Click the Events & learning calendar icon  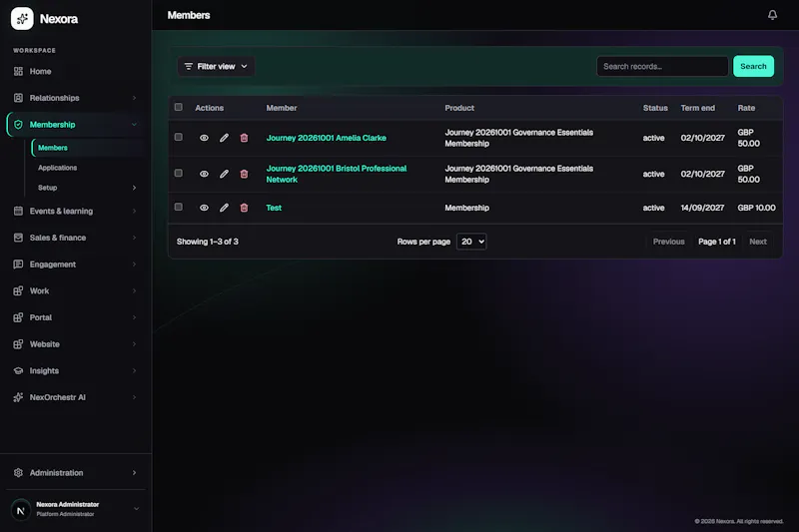tap(18, 211)
